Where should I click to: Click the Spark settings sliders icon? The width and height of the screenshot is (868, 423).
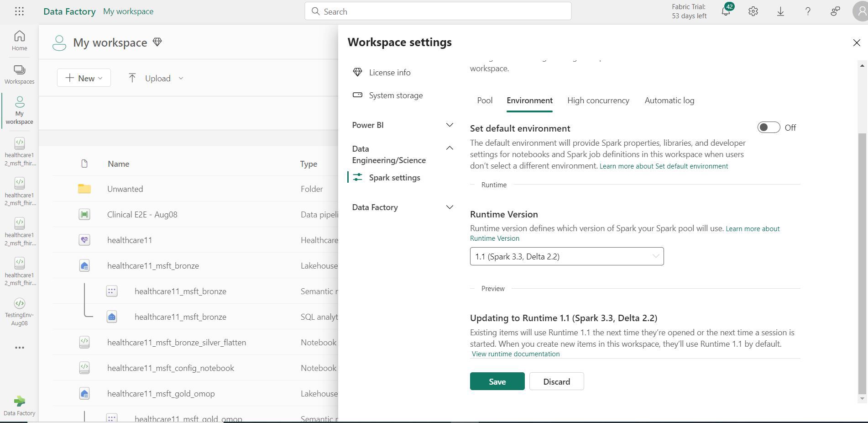357,177
